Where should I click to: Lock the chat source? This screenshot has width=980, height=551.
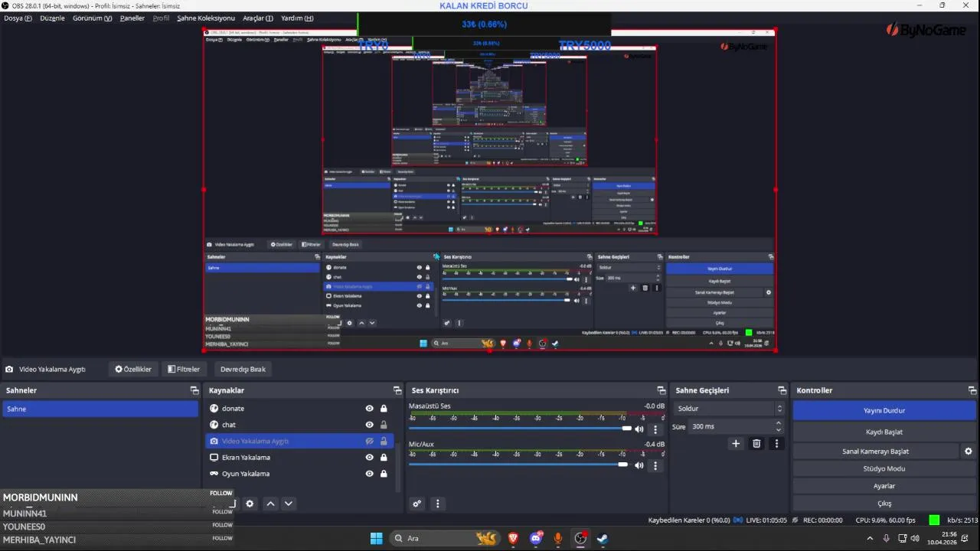pyautogui.click(x=384, y=425)
